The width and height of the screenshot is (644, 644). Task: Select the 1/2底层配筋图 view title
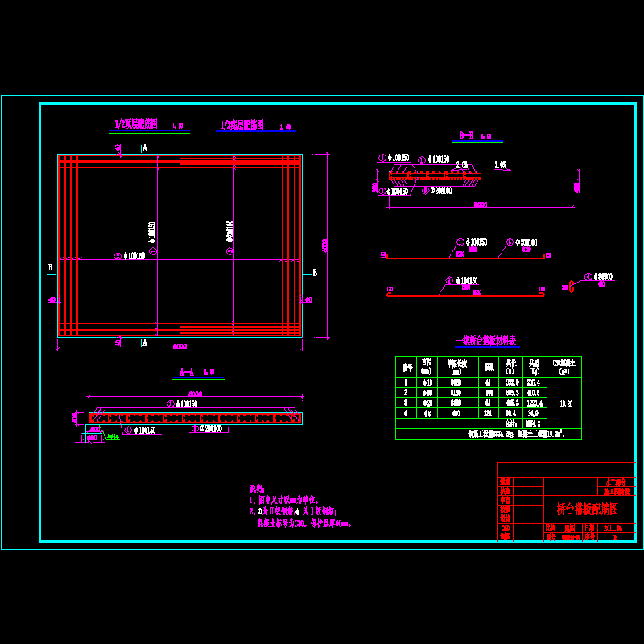click(x=242, y=126)
